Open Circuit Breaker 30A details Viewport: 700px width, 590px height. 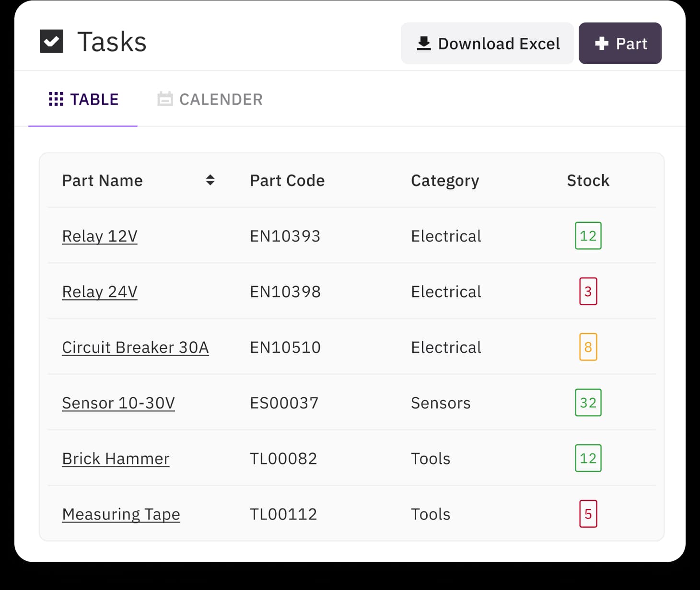point(135,347)
